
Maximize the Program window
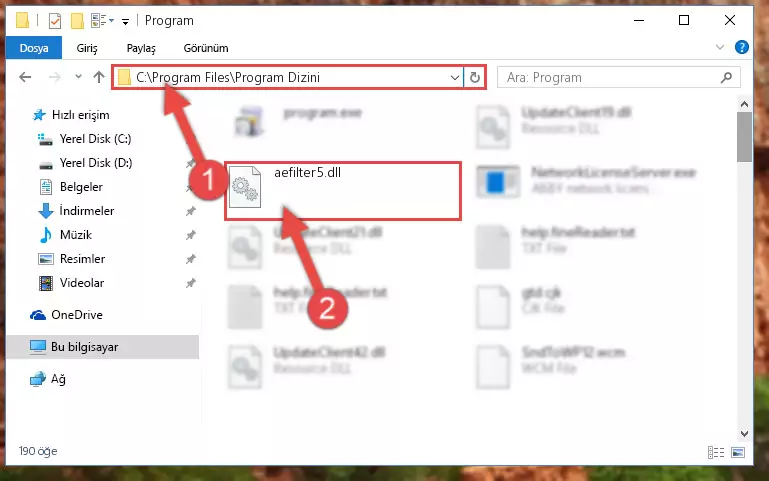tap(684, 21)
